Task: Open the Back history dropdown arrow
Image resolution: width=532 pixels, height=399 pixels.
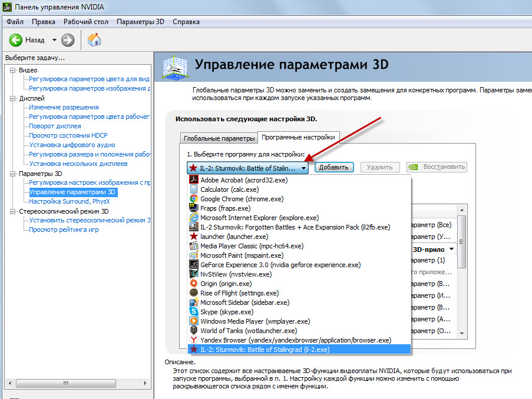Action: click(54, 40)
